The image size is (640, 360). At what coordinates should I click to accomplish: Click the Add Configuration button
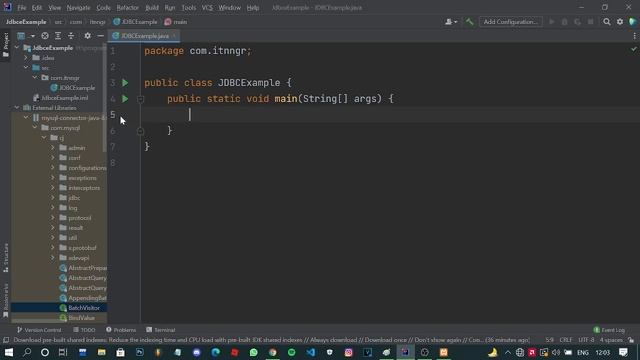coord(510,22)
